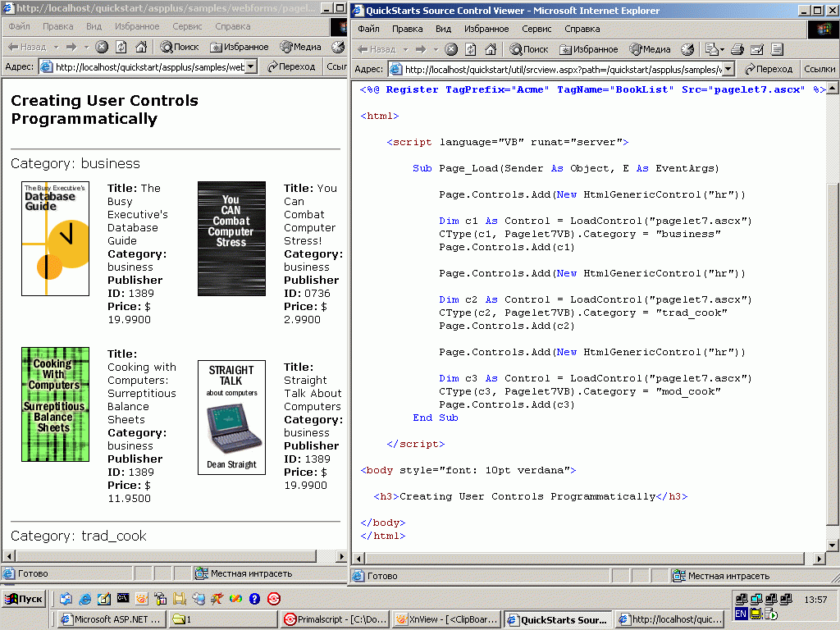Expand Mail button dropdown arrow in right toolbar
840x630 pixels.
[x=722, y=49]
